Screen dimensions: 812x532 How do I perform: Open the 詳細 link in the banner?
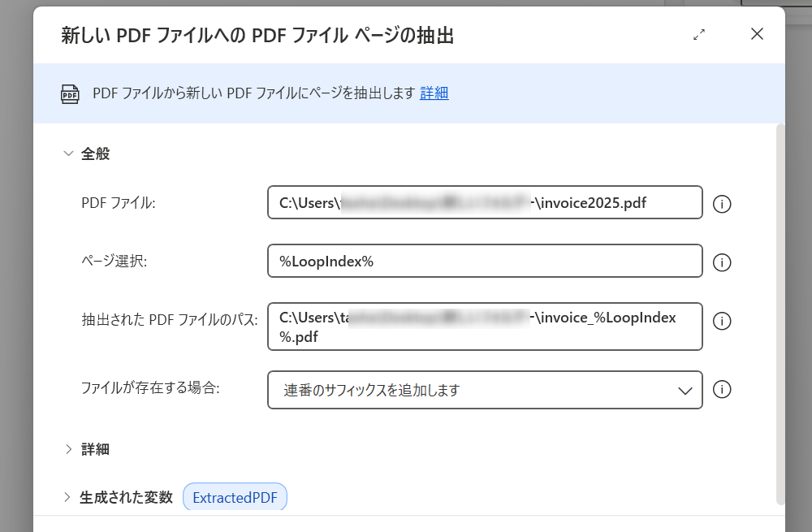click(434, 93)
